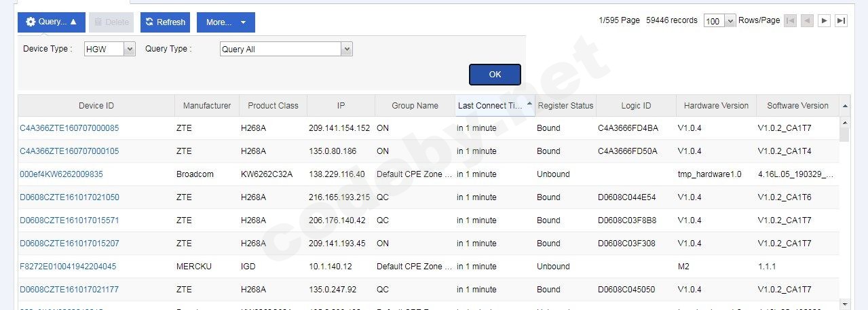Go to first page icon

(x=790, y=20)
